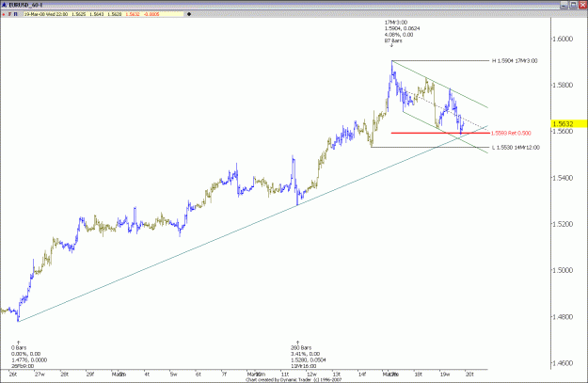The image size is (588, 383).
Task: Toggle the blue R toolbar icon
Action: point(16,14)
